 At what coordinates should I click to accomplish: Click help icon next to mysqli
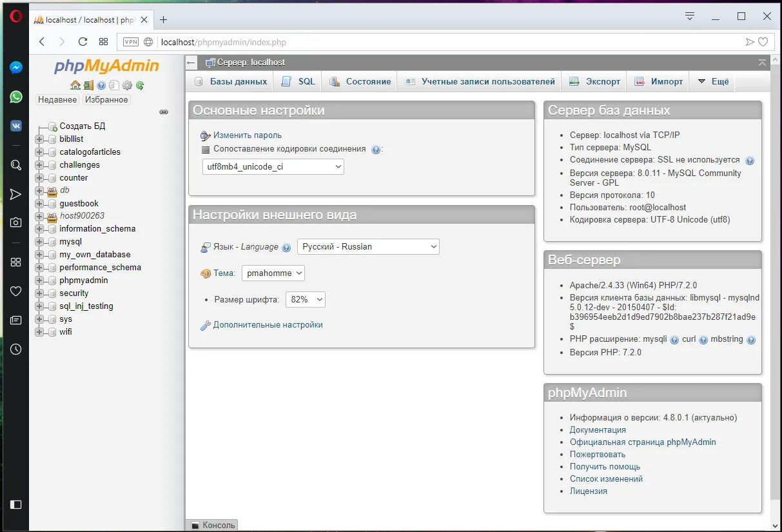coord(674,340)
